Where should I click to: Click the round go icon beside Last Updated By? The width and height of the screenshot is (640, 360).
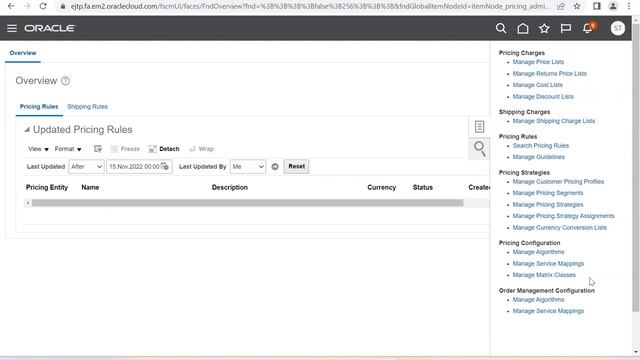[x=275, y=167]
